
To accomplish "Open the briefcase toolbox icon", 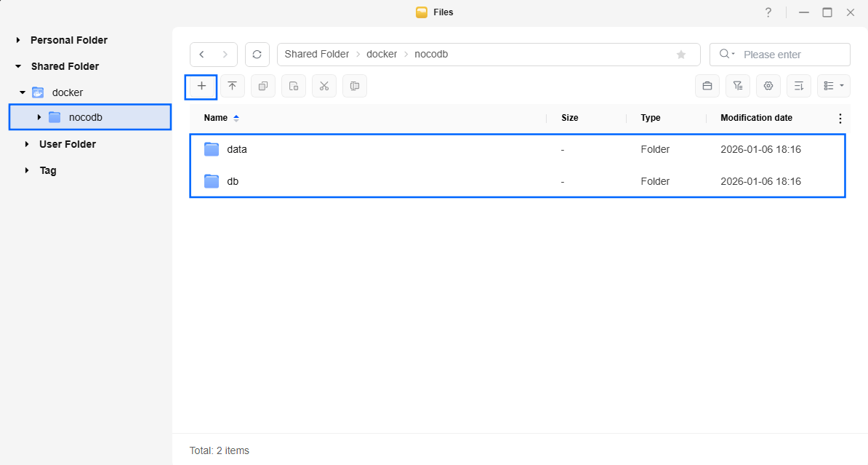I will pyautogui.click(x=707, y=86).
